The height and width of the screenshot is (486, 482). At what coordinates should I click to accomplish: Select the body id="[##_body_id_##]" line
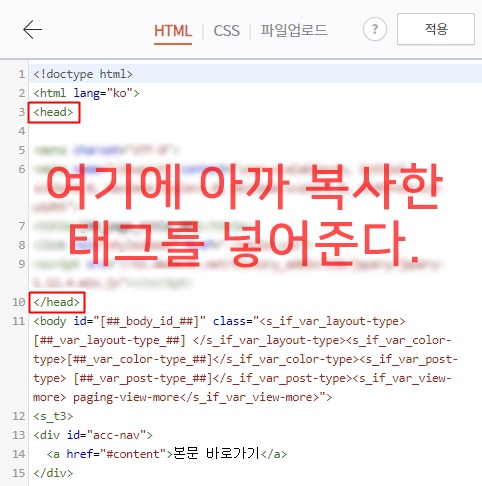click(x=219, y=321)
